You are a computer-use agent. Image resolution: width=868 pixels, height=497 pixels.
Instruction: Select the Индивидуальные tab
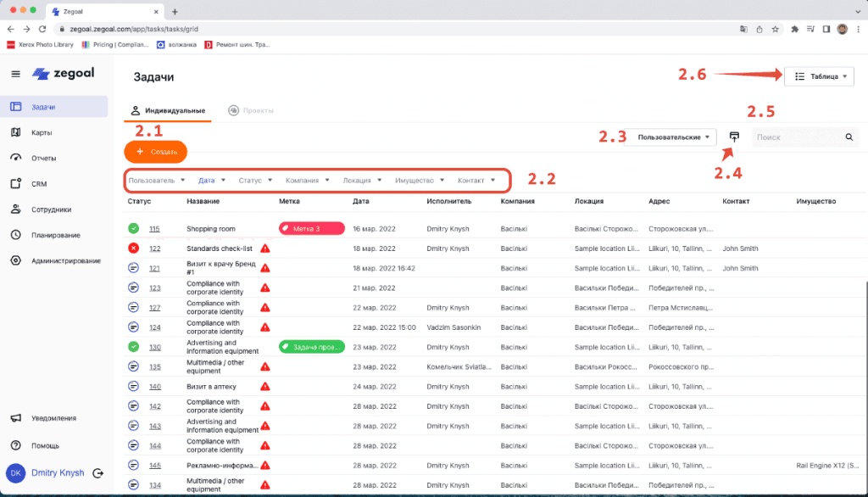pos(168,111)
